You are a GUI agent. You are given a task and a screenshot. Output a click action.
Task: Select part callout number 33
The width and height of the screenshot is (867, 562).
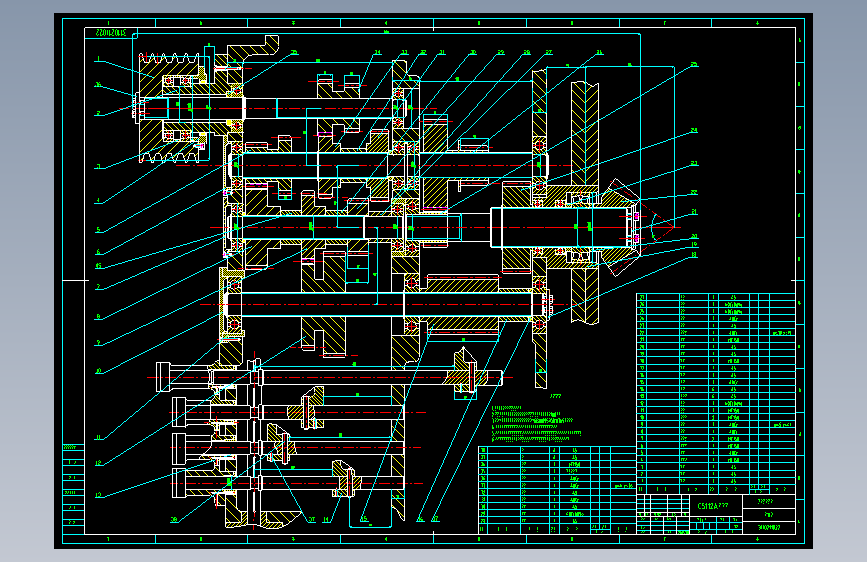(404, 53)
